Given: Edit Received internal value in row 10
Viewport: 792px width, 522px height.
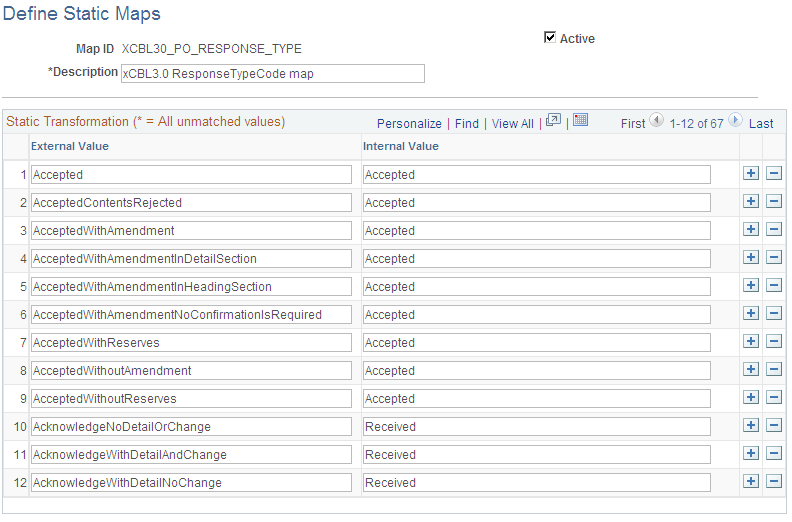Looking at the screenshot, I should 536,427.
